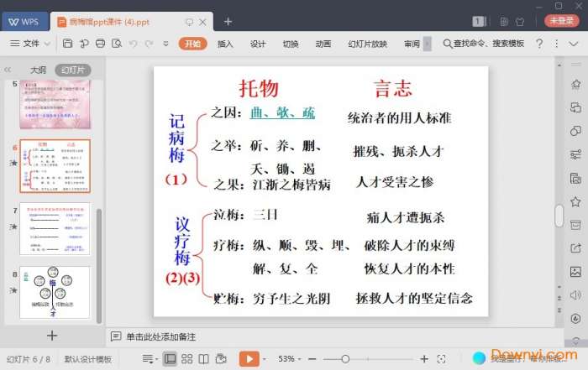Screen dimensions: 588x370
Task: Open Print Preview icon
Action: pos(117,44)
